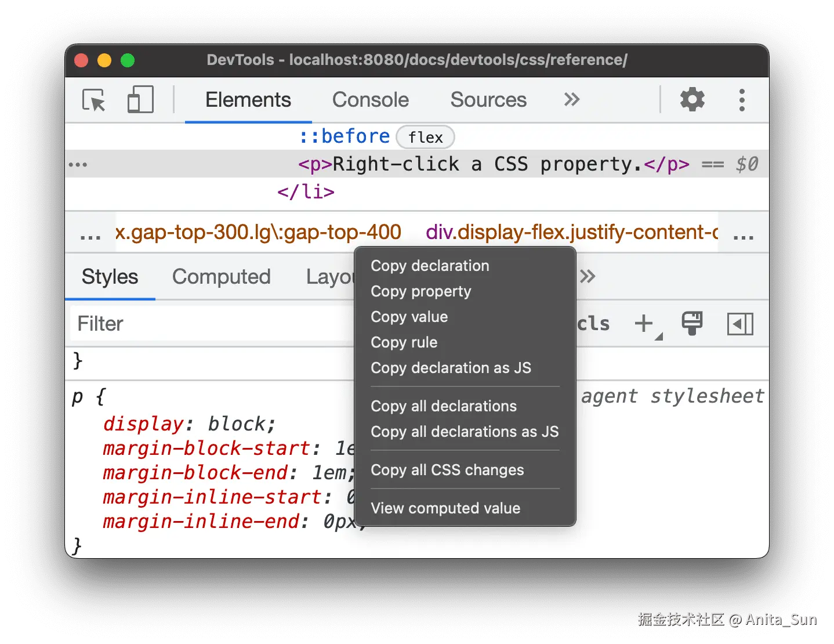Click breadcrumb div.display-flex.justify-content
This screenshot has width=834, height=644.
pyautogui.click(x=572, y=232)
